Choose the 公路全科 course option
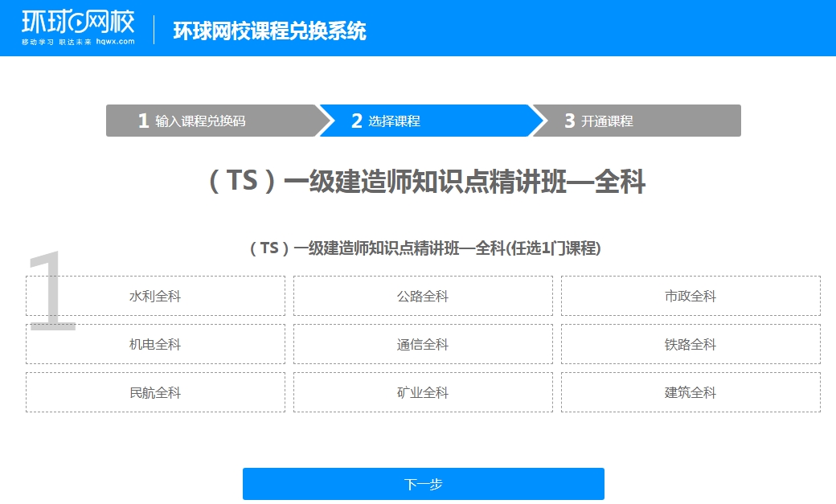The height and width of the screenshot is (504, 836). [423, 296]
